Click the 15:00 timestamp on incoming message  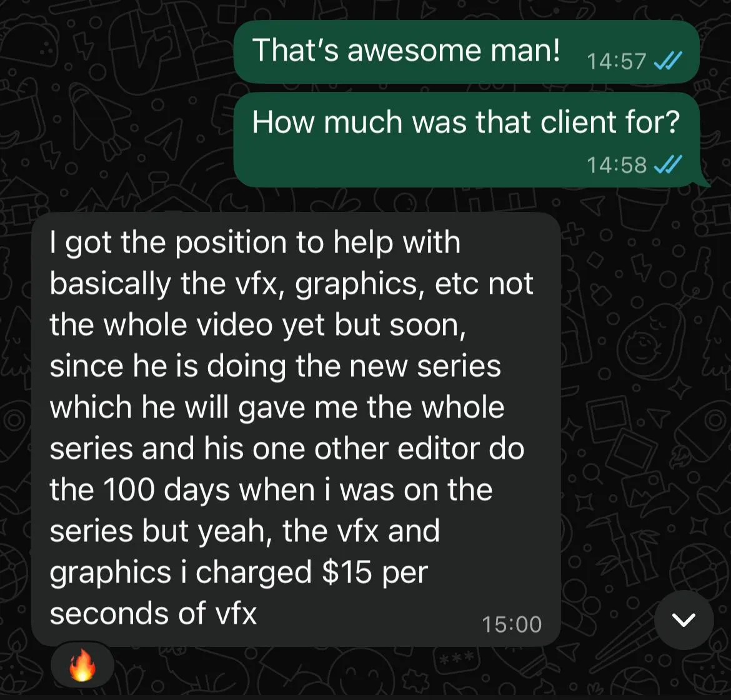pos(512,624)
